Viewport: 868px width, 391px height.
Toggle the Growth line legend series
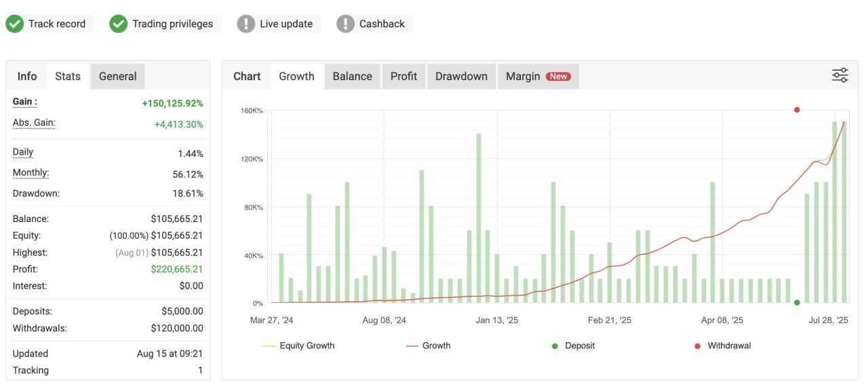coord(429,346)
